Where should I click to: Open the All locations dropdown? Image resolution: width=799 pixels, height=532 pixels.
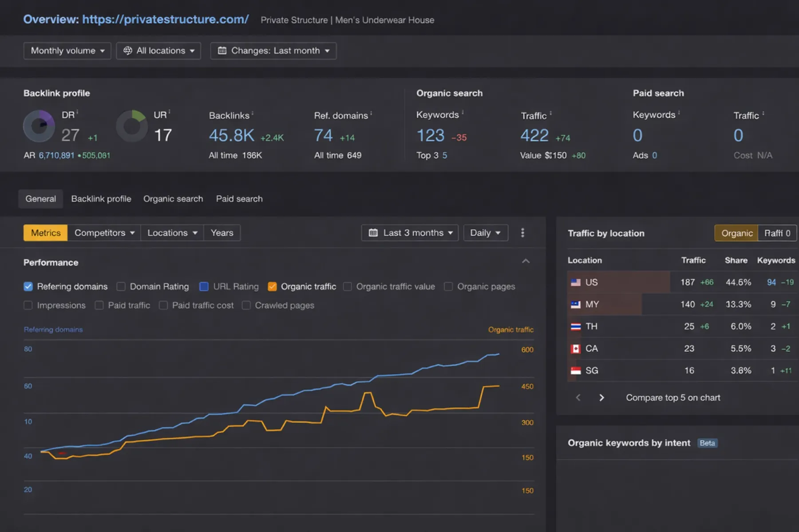pos(158,51)
